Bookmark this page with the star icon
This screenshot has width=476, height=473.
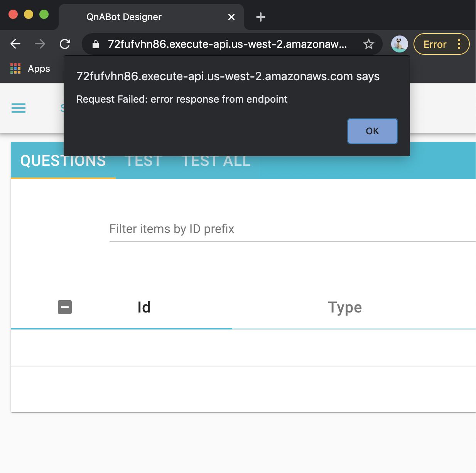pyautogui.click(x=369, y=44)
